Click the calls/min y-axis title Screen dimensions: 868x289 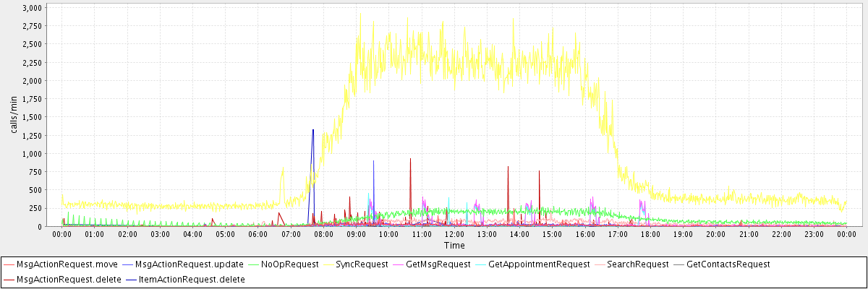point(13,116)
